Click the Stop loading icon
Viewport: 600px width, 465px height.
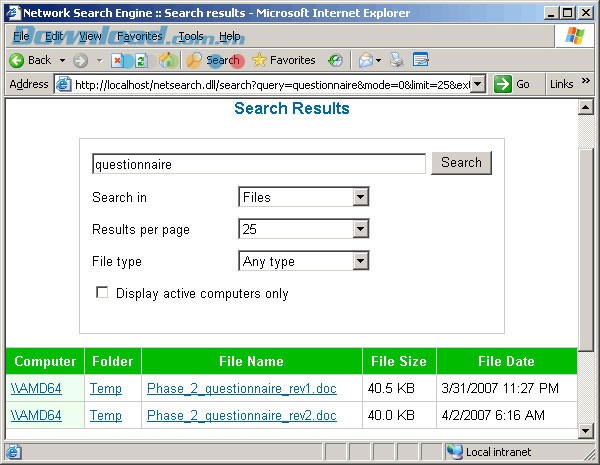[x=117, y=60]
